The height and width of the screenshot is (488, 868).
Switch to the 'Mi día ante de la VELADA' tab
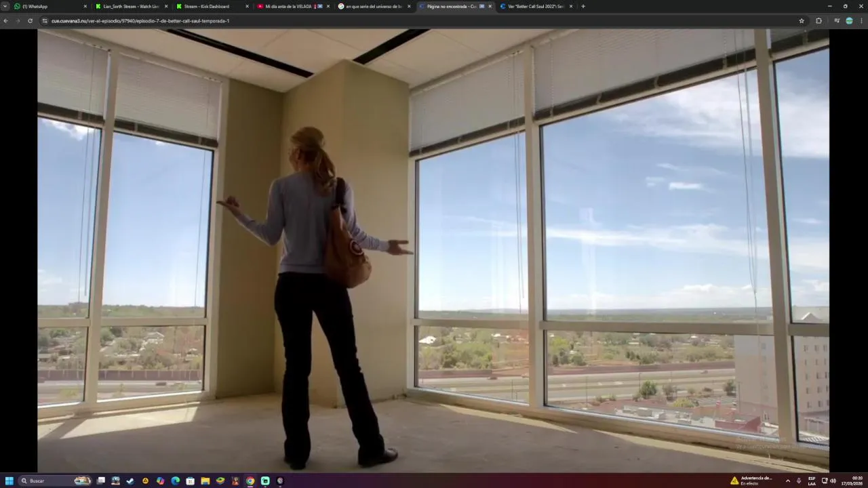tap(294, 6)
